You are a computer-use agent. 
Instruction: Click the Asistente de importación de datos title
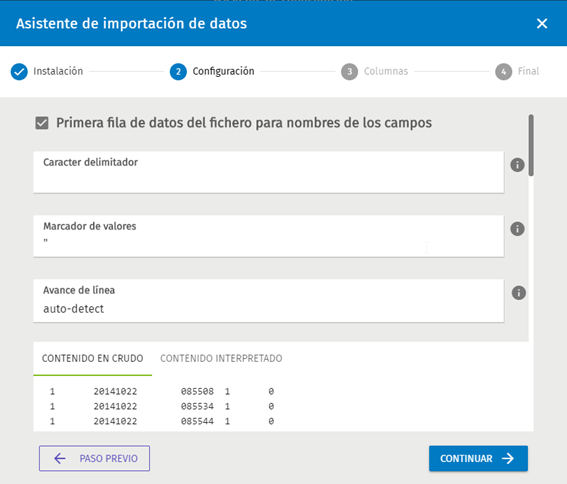[x=132, y=24]
